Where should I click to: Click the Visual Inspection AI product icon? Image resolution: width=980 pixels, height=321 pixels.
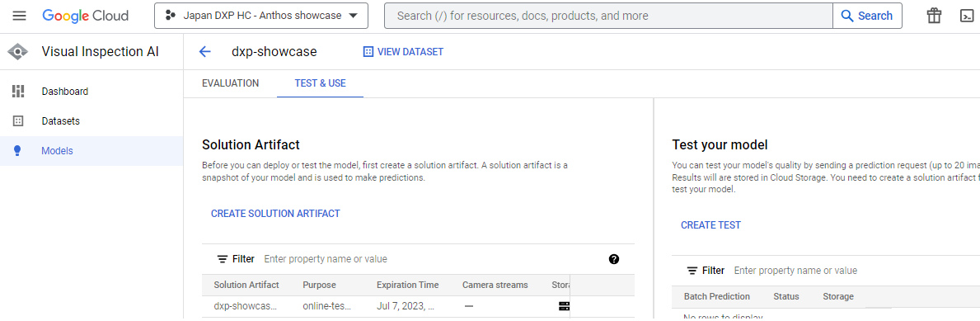click(x=18, y=51)
